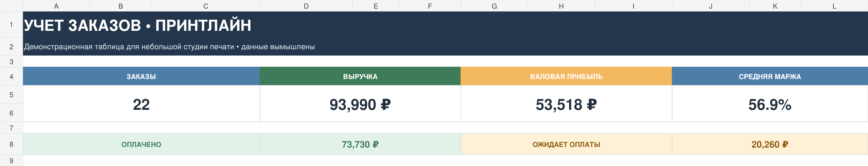This screenshot has height=166, width=868.
Task: Select column D header
Action: pos(306,6)
